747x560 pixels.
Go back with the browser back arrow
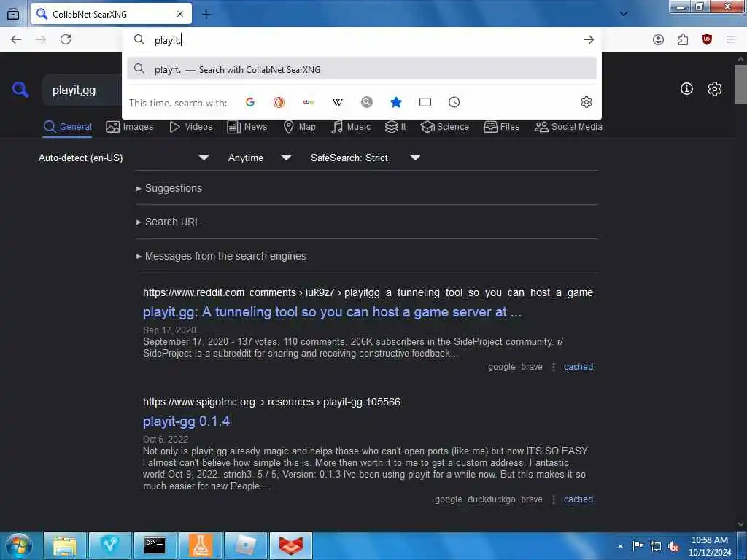(16, 39)
